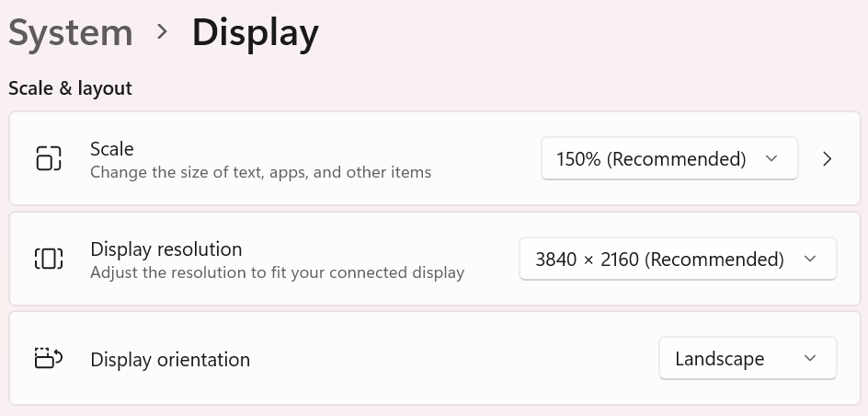Go back to System in breadcrumb

coord(71,32)
